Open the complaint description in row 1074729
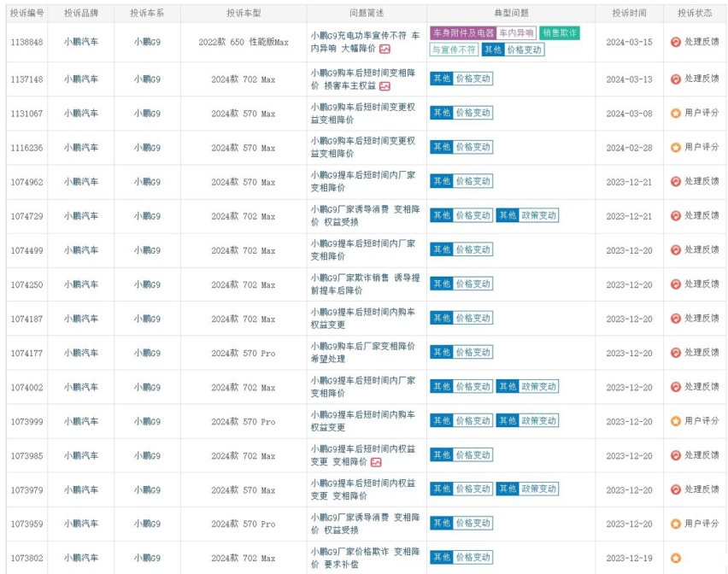Screen dimensions: 728x574 (365, 216)
